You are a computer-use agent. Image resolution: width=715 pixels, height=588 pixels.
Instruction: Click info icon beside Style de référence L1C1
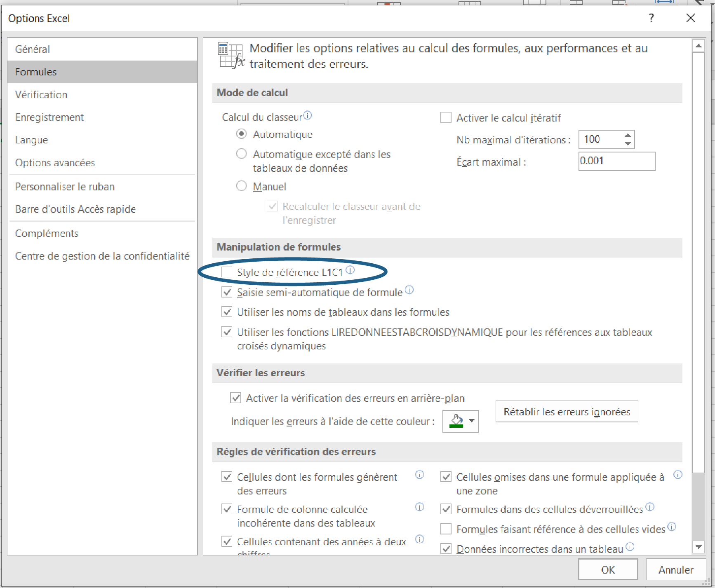point(350,270)
